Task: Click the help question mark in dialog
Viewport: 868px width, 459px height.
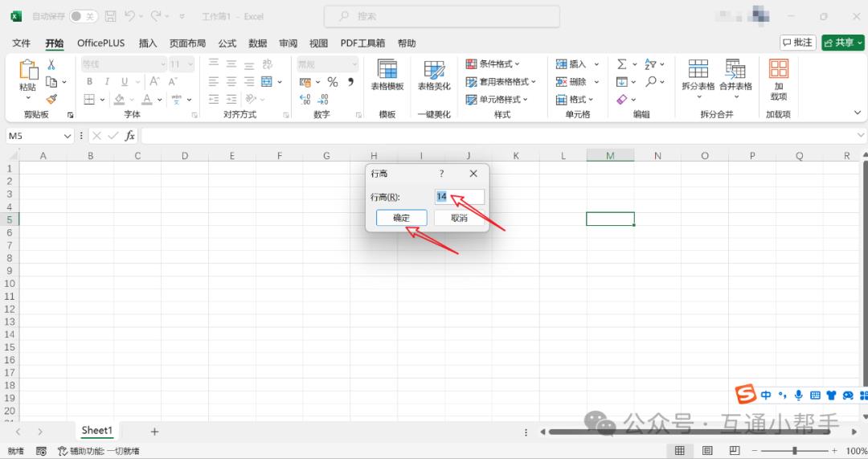Action: pyautogui.click(x=441, y=174)
